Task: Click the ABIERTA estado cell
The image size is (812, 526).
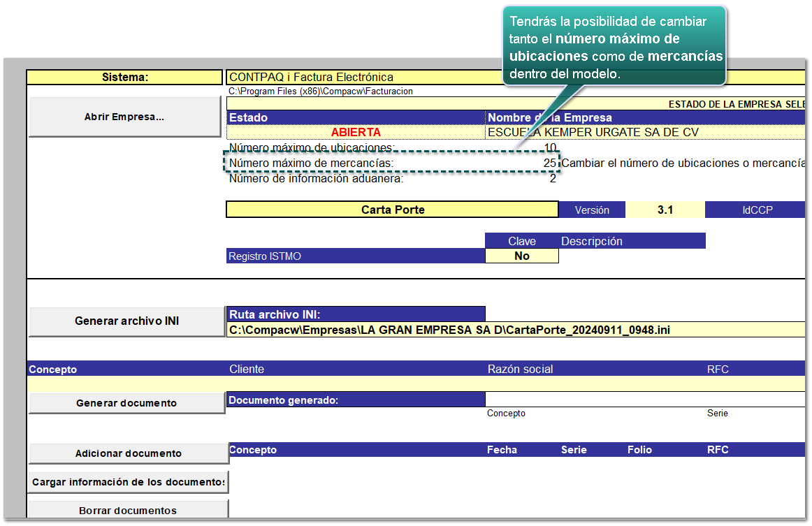Action: pos(356,132)
